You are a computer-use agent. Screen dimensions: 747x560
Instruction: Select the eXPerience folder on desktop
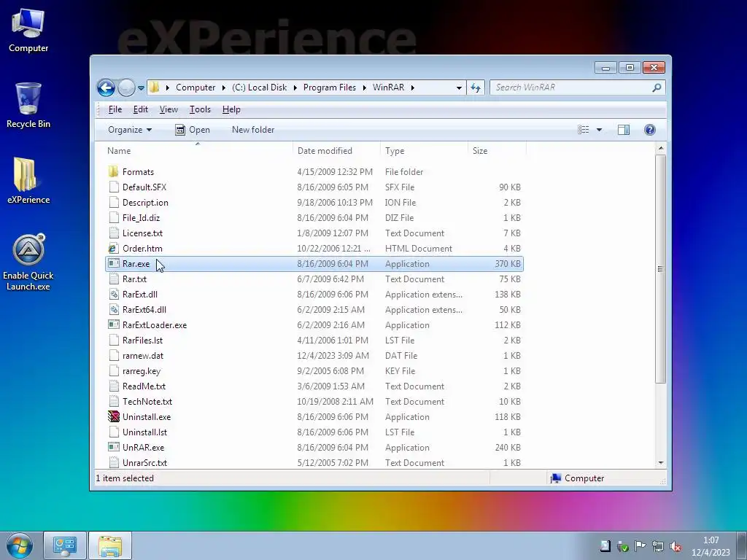click(28, 181)
